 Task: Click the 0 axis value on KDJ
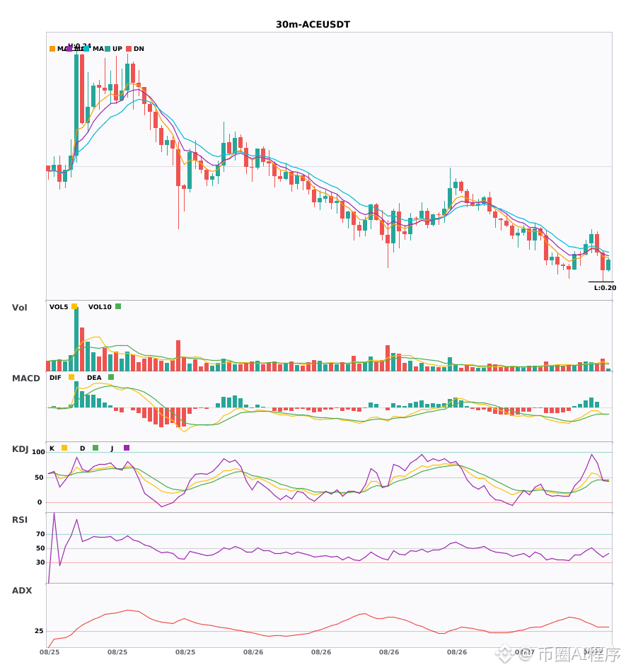[40, 502]
